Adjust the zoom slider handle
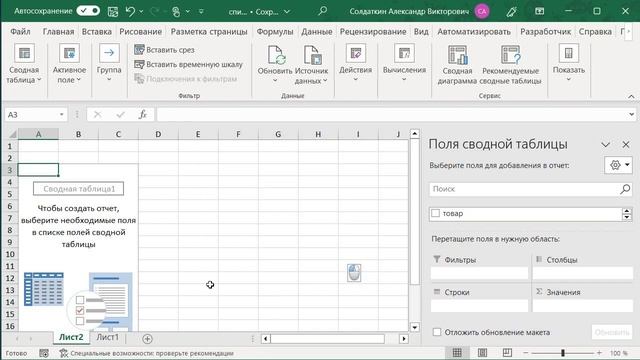640x360 pixels. [x=562, y=353]
